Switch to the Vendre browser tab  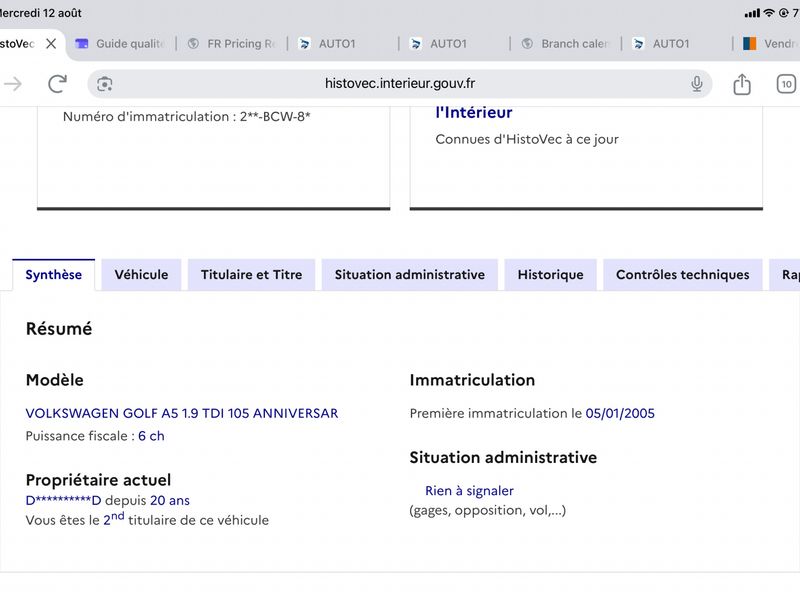pyautogui.click(x=770, y=44)
